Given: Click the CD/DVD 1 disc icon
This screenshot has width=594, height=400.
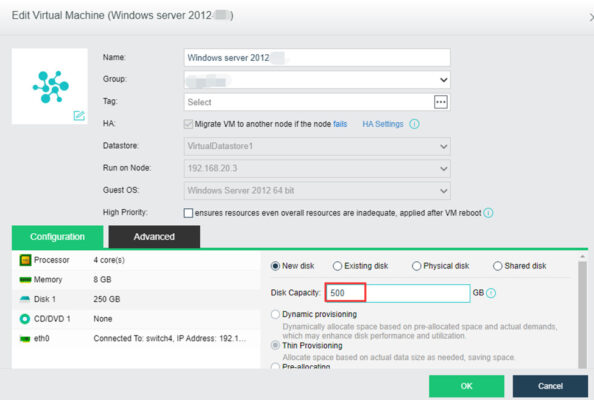Looking at the screenshot, I should 25,319.
